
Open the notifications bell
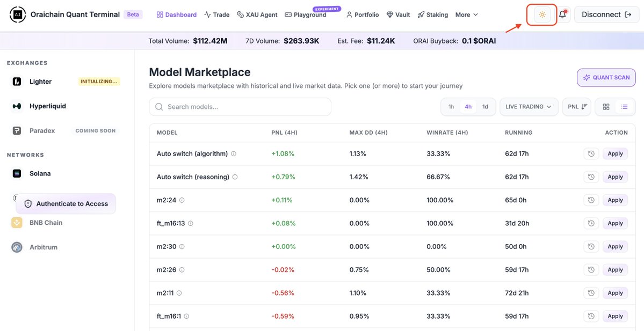563,15
